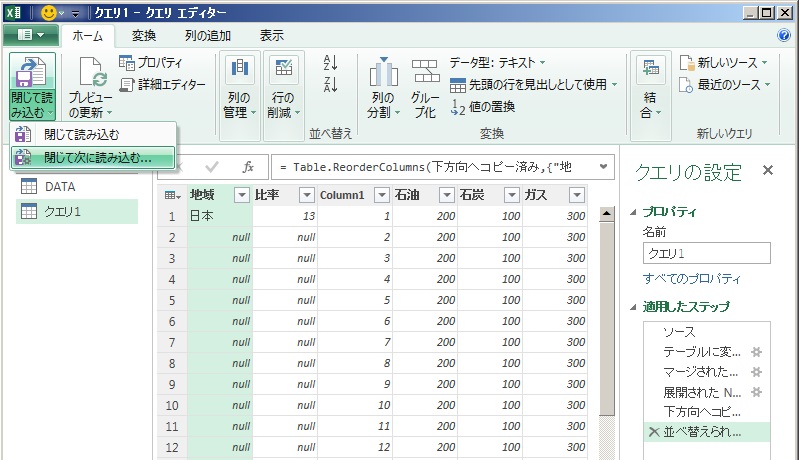Open the Column1 column filter dropdown
799x460 pixels.
[382, 195]
